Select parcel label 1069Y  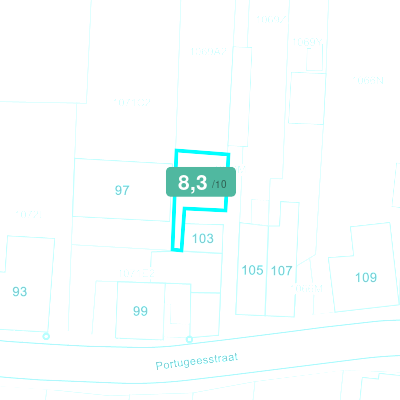click(x=307, y=42)
